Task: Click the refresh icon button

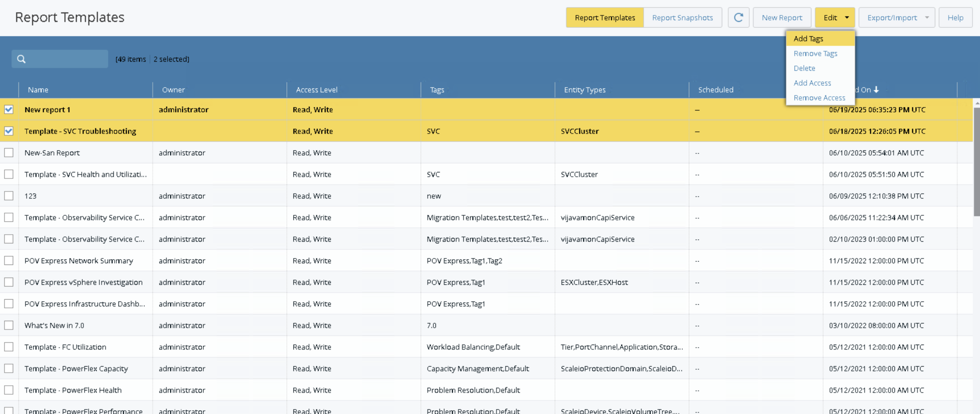Action: (738, 18)
